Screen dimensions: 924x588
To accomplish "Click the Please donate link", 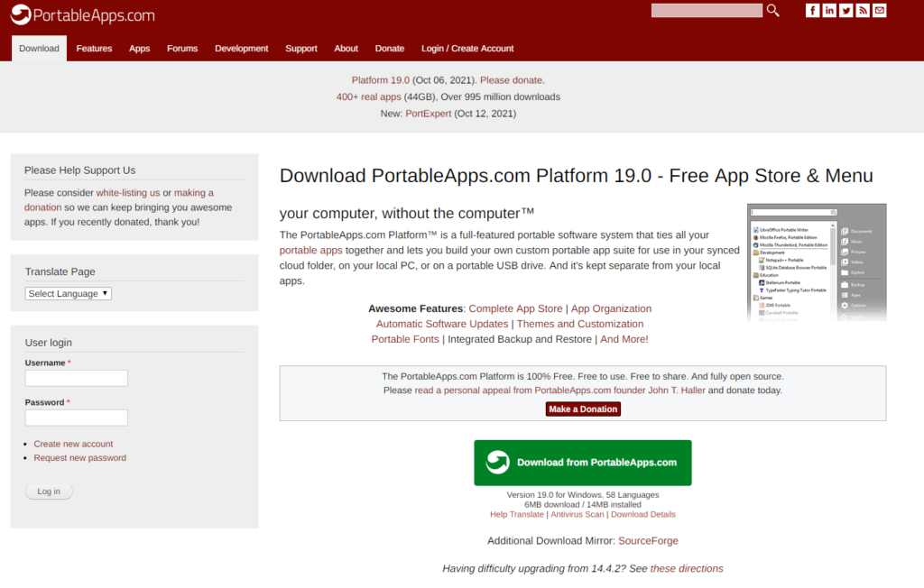I will point(511,80).
